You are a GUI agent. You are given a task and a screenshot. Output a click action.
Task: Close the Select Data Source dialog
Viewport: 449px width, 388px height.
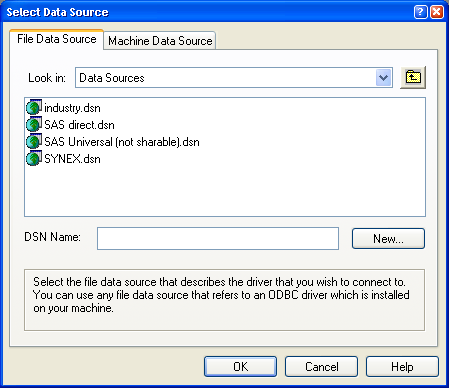click(437, 12)
